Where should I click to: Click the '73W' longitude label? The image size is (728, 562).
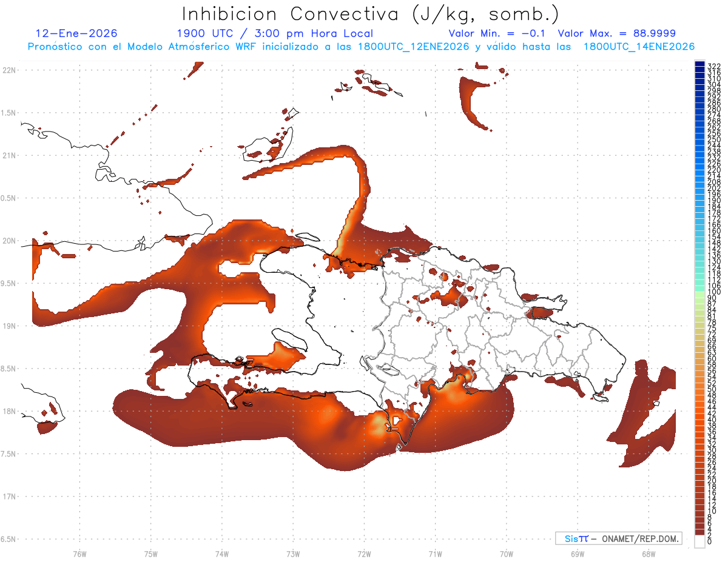(x=293, y=554)
